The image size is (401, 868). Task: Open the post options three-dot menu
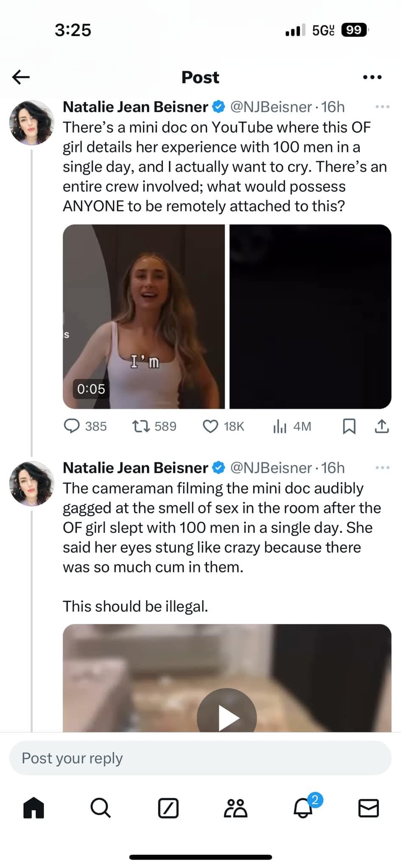[372, 77]
